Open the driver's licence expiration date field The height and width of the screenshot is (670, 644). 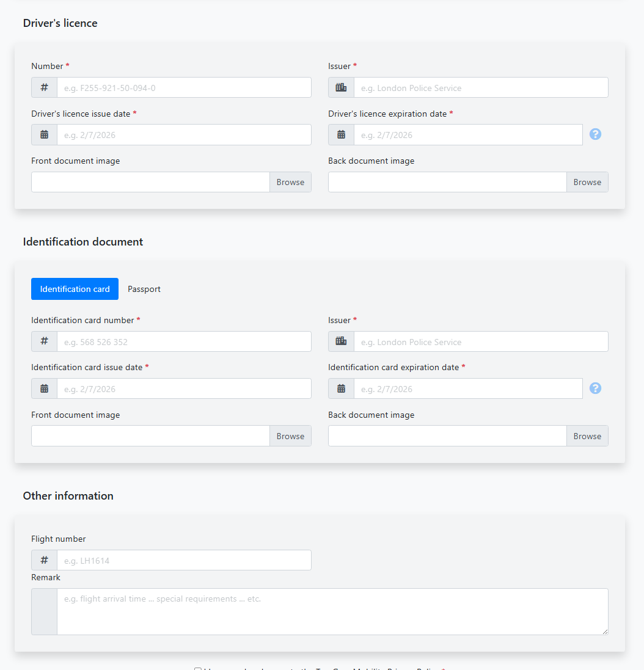click(x=467, y=135)
